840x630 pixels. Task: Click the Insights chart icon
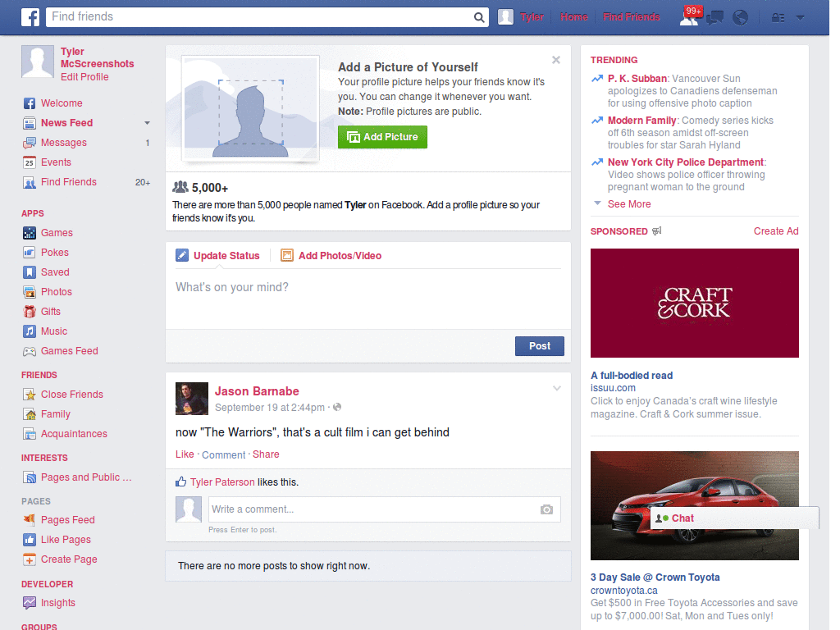coord(30,603)
